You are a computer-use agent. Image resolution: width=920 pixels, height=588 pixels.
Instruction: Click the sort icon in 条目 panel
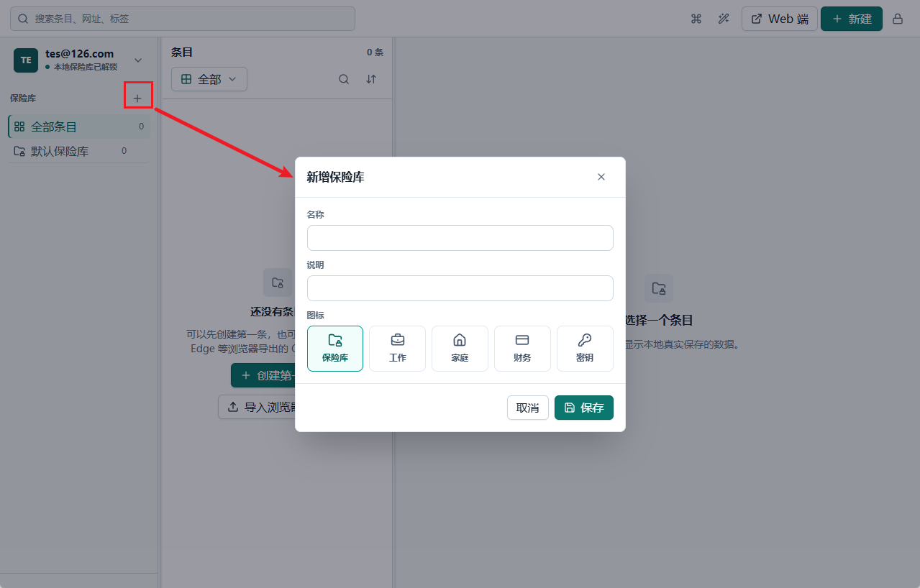(371, 79)
